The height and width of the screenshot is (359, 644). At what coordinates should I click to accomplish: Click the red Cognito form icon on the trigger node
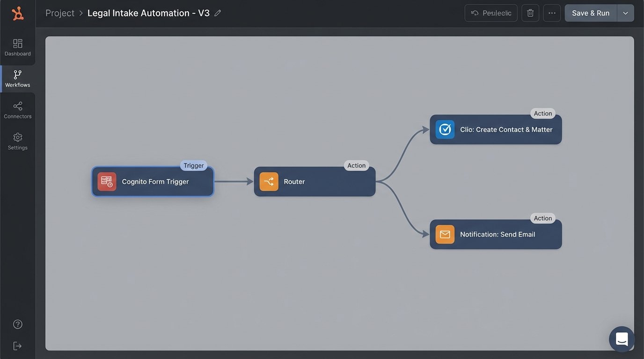(106, 181)
